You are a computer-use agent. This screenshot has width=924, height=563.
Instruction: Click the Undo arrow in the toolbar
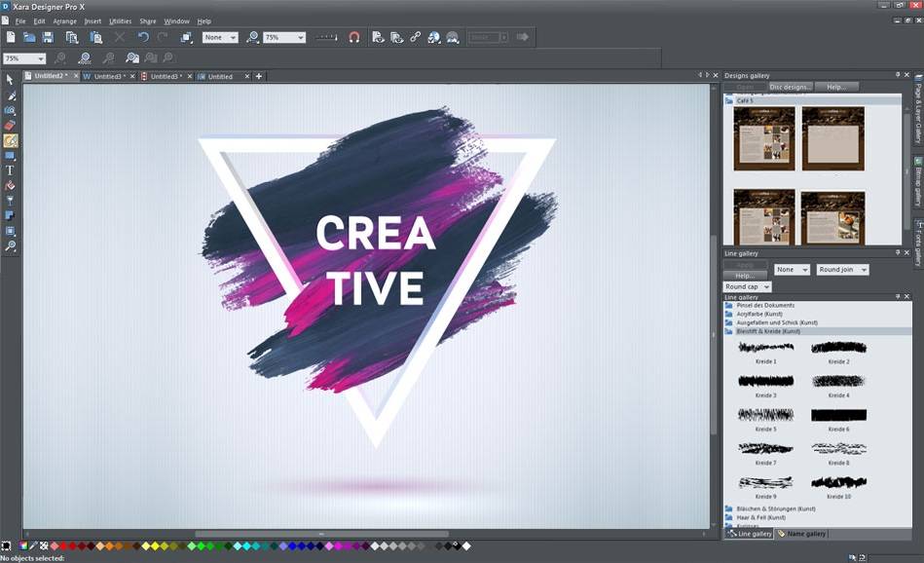pos(143,37)
